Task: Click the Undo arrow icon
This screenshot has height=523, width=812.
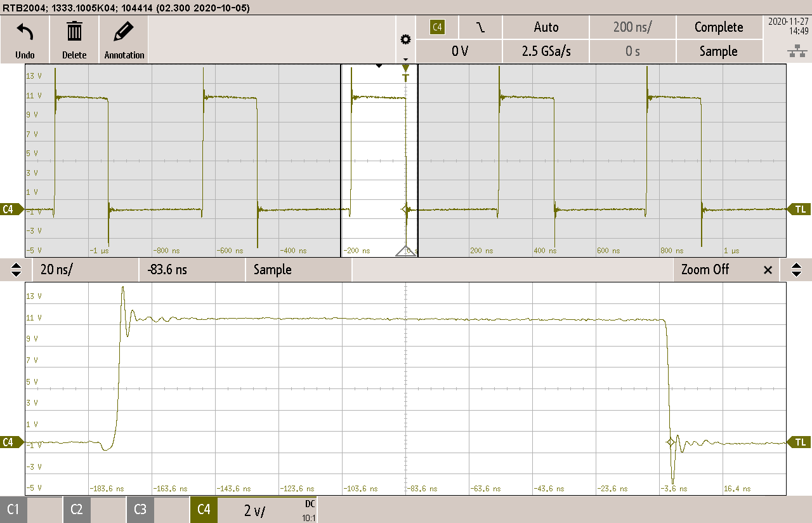Action: (25, 32)
